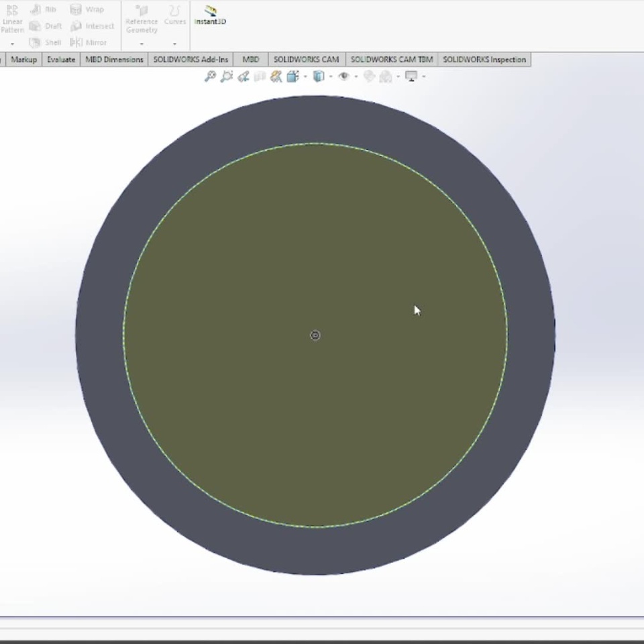Expand the Curves dropdown arrow
This screenshot has width=644, height=644.
click(174, 44)
